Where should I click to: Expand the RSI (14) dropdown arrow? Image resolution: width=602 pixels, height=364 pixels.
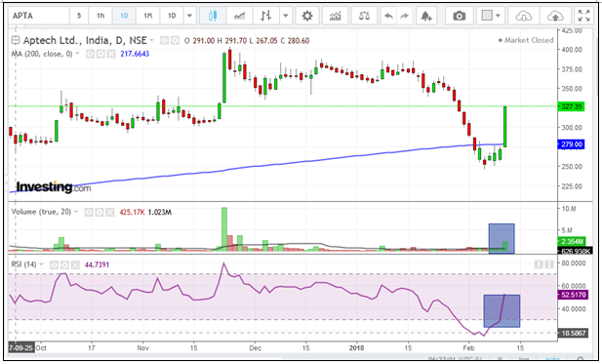41,264
